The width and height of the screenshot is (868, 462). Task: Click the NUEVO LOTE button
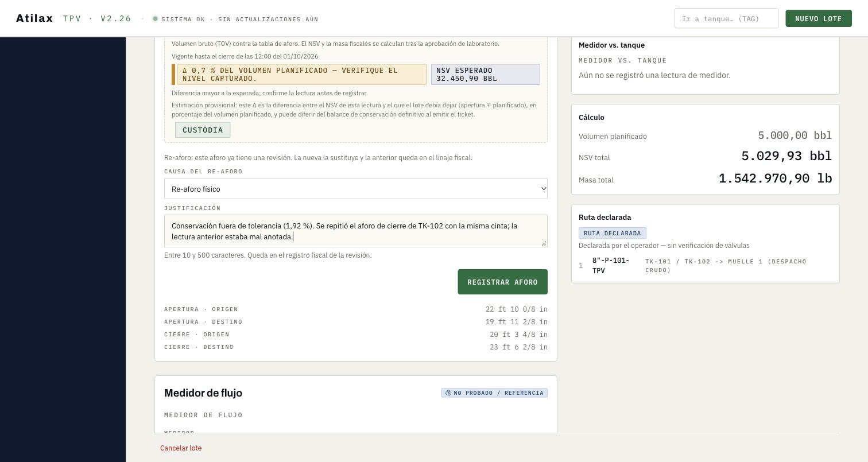tap(819, 18)
